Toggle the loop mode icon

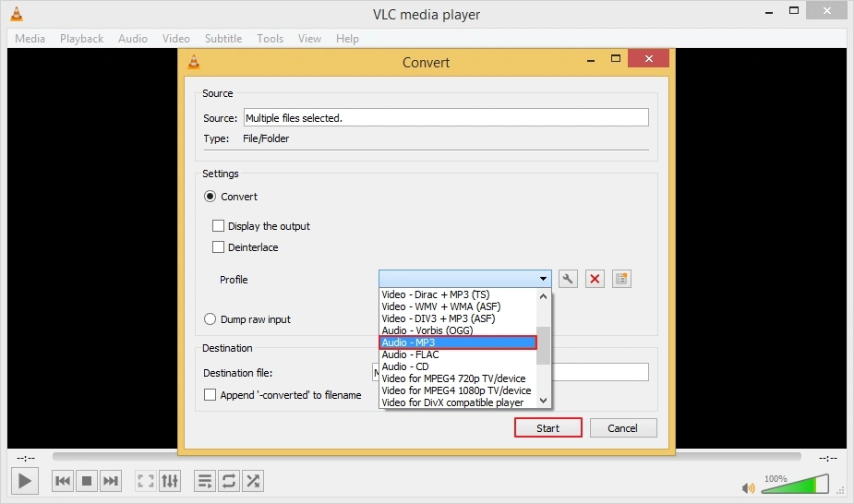tap(229, 481)
